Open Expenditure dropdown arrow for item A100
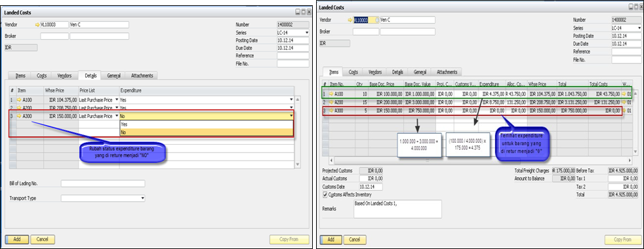Screen dimensions: 644x249 291,100
